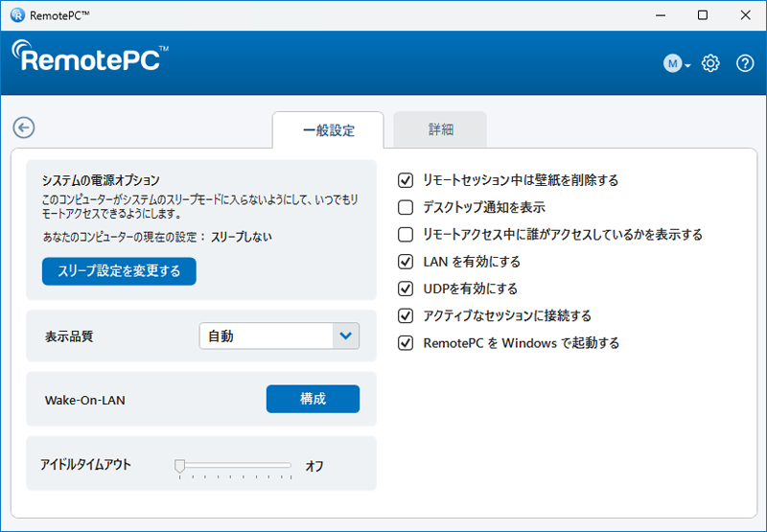Open the account menu with M avatar
Viewport: 767px width, 532px height.
click(677, 63)
